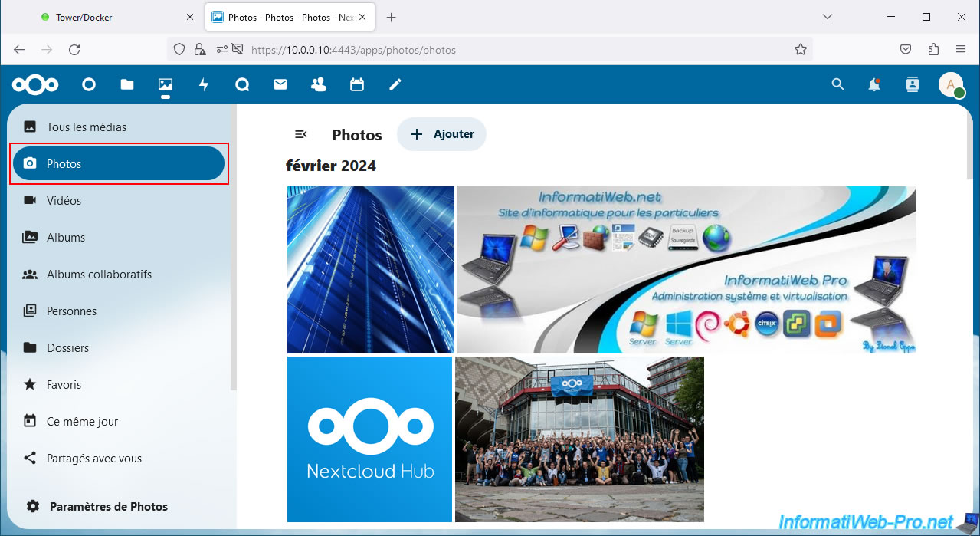Open the Files app folder icon
Viewport: 980px width, 536px height.
click(x=127, y=85)
